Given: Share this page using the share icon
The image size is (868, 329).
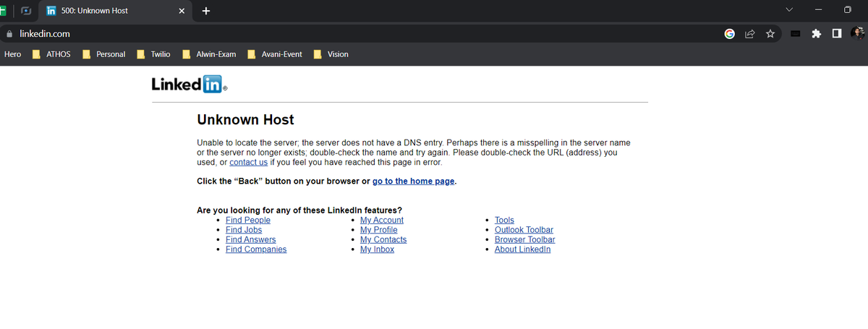Looking at the screenshot, I should [x=750, y=33].
